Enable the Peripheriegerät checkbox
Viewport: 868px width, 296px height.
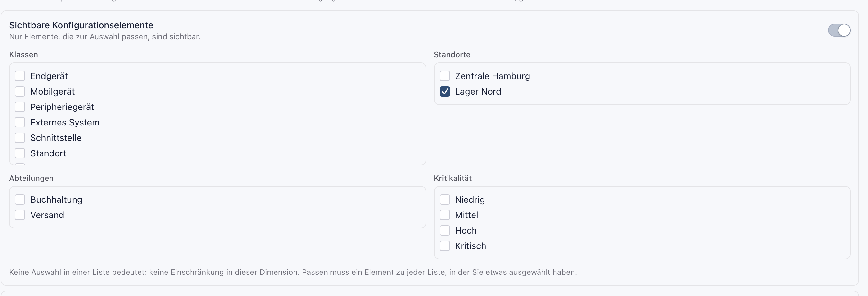click(20, 107)
